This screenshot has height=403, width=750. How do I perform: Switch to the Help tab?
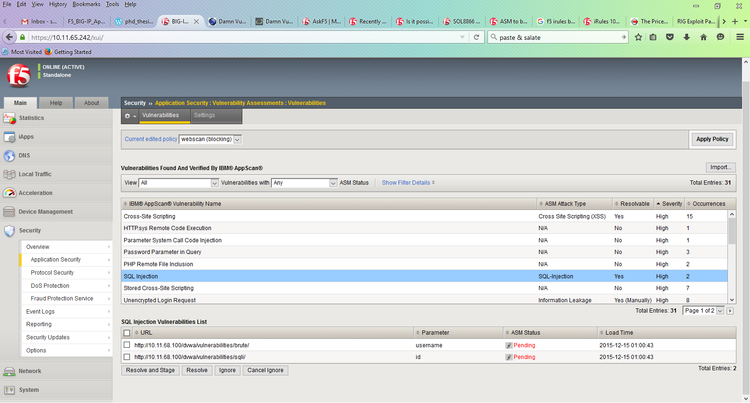tap(56, 102)
